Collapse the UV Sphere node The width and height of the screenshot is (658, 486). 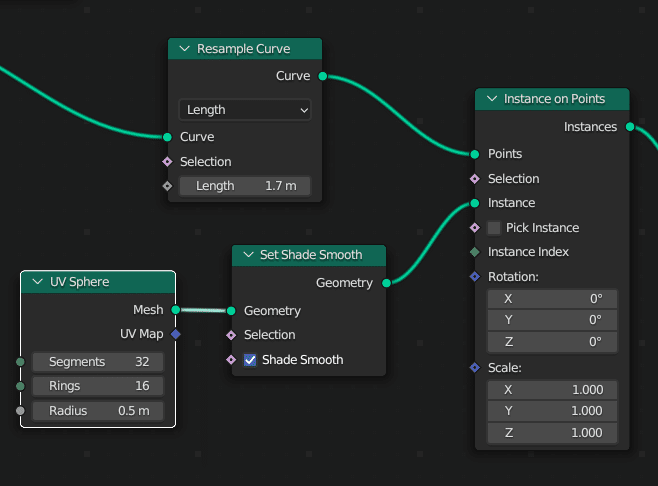(x=37, y=282)
